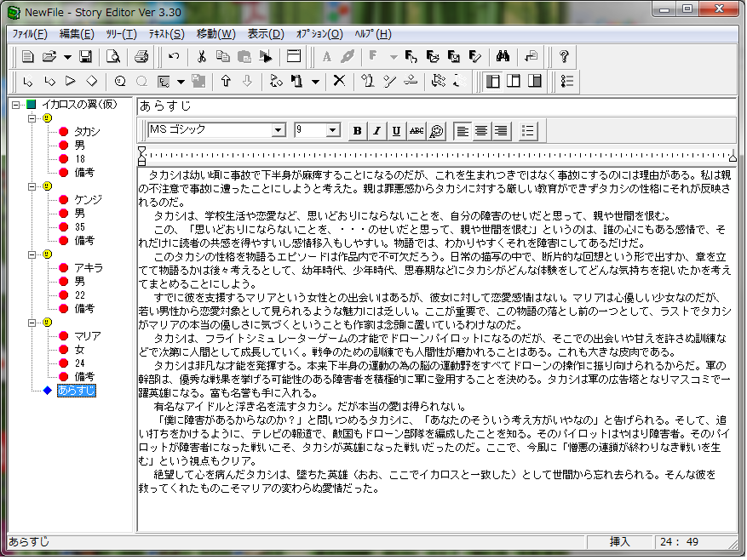Click the F icon with the pencil
Viewport: 747px width, 560px height.
click(475, 57)
